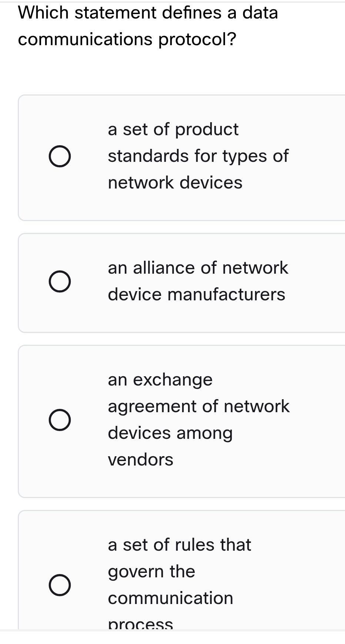
Task: Click the "a set of product standards" answer text
Action: [173, 130]
